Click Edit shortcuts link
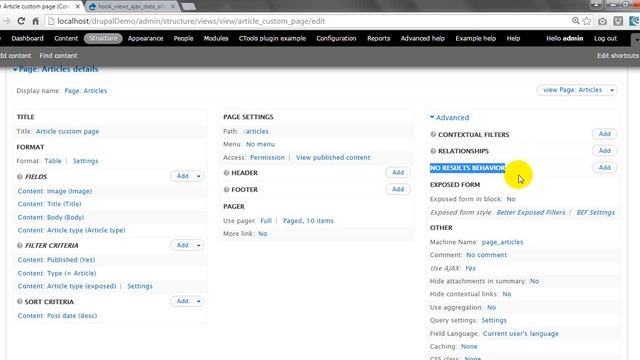The width and height of the screenshot is (640, 360). [x=618, y=56]
